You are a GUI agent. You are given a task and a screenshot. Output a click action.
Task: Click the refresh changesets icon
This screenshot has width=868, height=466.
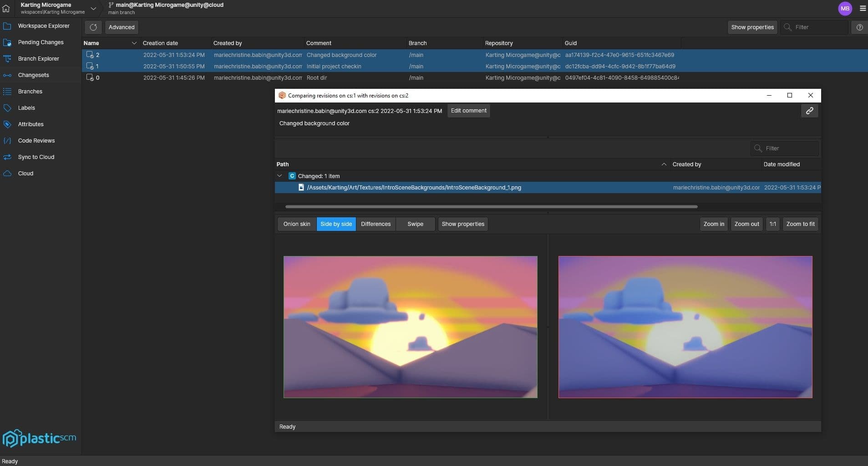[93, 27]
